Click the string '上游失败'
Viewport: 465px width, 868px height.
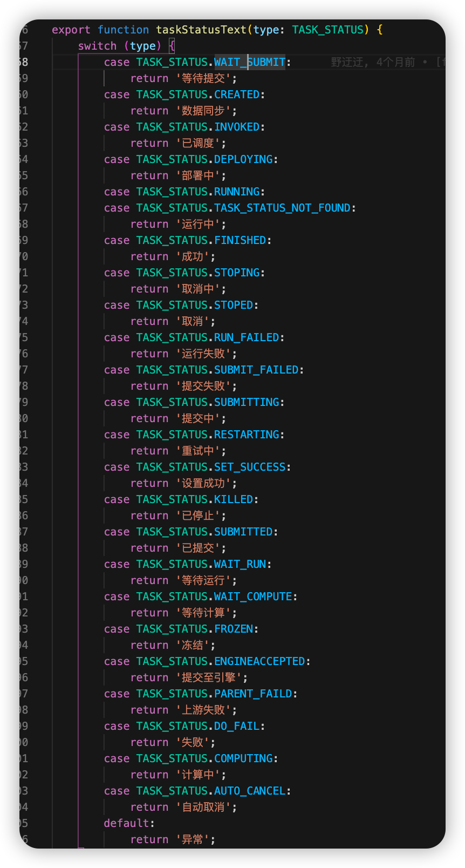coord(203,710)
